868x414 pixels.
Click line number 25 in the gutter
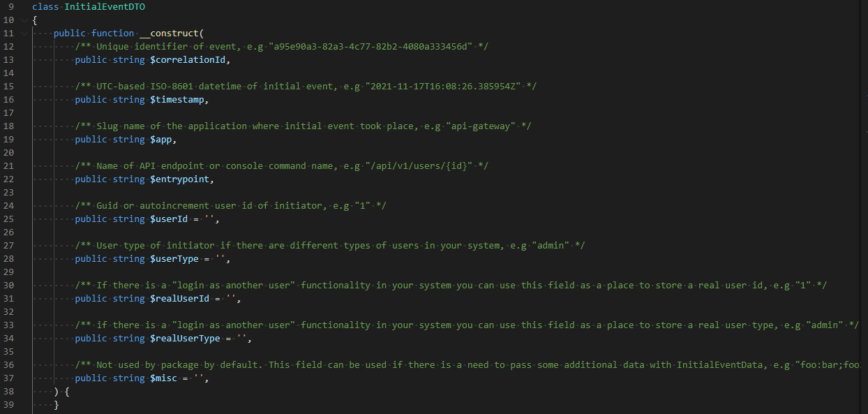9,219
